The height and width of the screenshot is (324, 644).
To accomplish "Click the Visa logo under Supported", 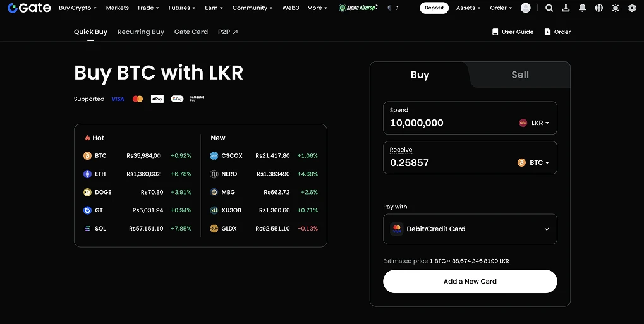I will [118, 99].
